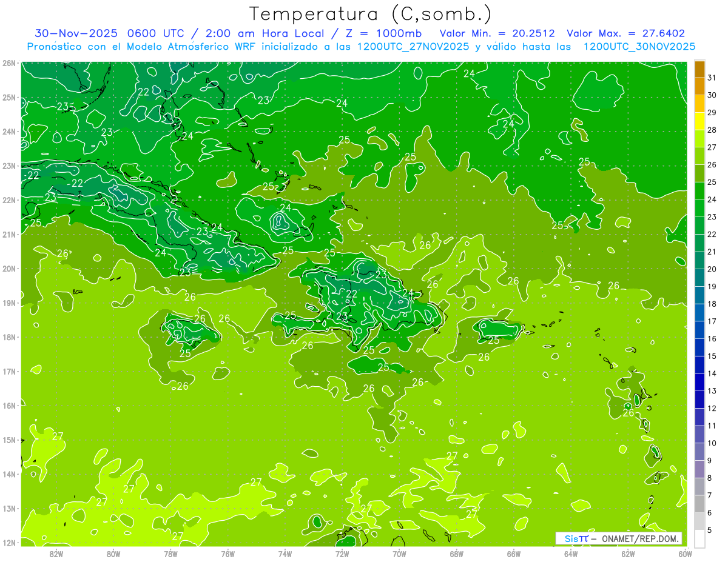Select the "12N" latitude axis label
The image size is (728, 562).
pos(9,543)
